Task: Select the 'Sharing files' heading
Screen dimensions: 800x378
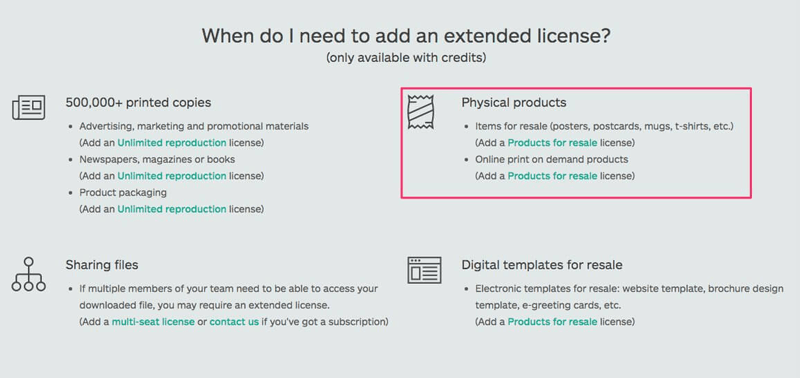Action: point(102,265)
